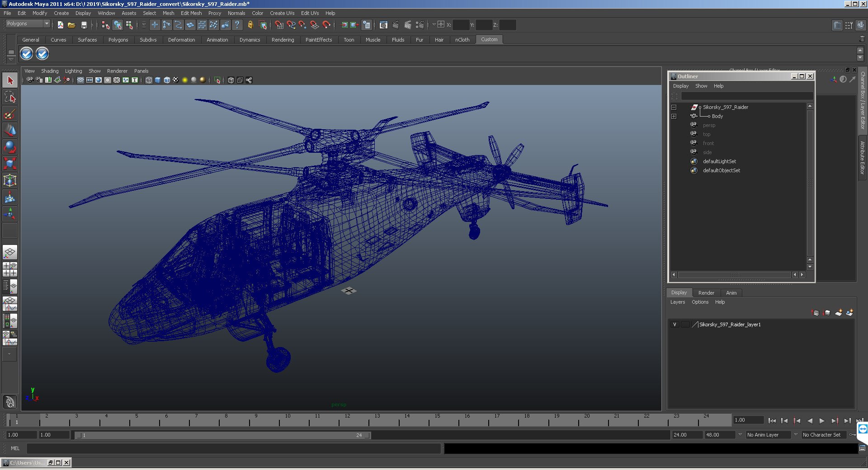Switch to the Render layer tab

pyautogui.click(x=706, y=293)
